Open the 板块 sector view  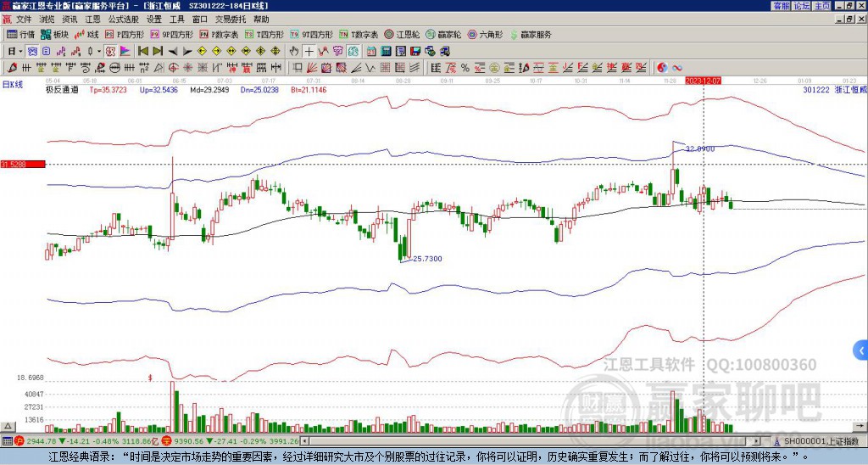[x=55, y=34]
